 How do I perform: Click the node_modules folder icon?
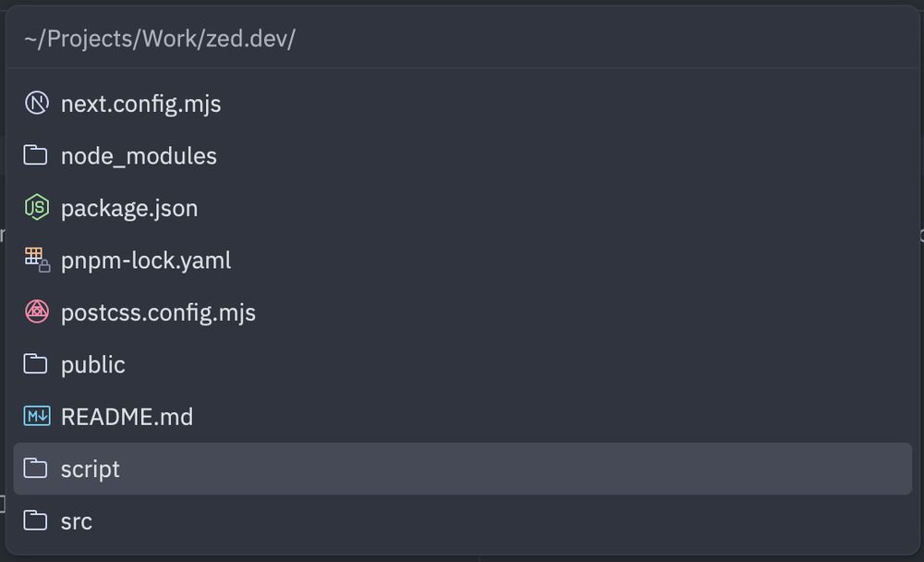click(x=35, y=155)
